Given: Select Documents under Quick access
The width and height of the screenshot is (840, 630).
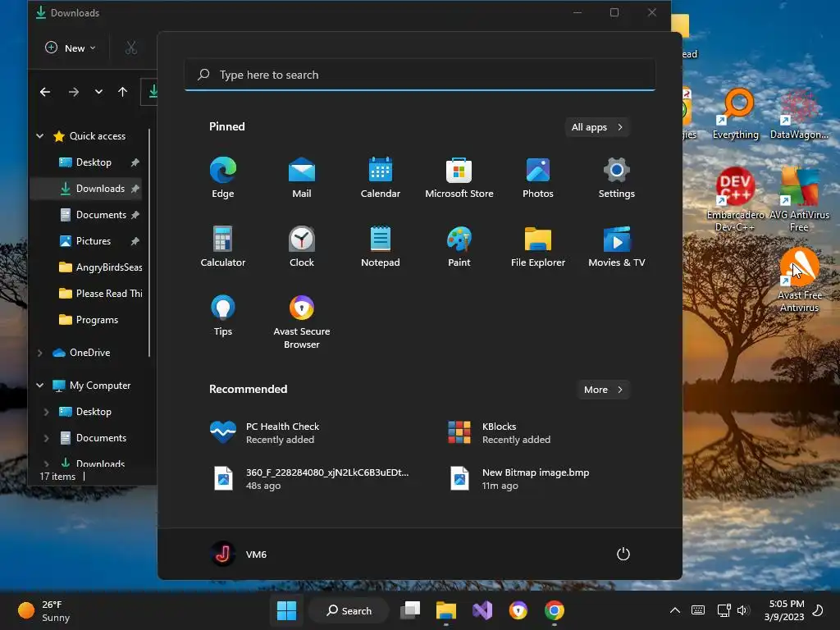Looking at the screenshot, I should tap(99, 215).
